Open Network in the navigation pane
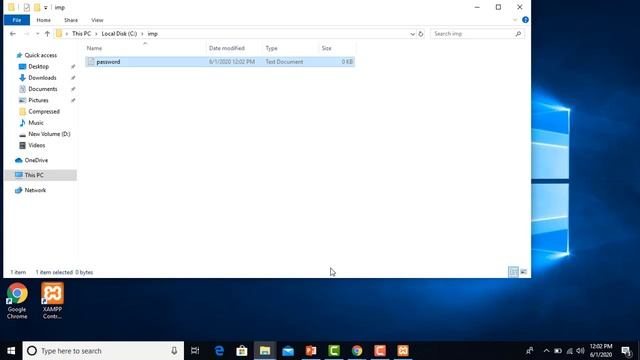 pos(35,190)
